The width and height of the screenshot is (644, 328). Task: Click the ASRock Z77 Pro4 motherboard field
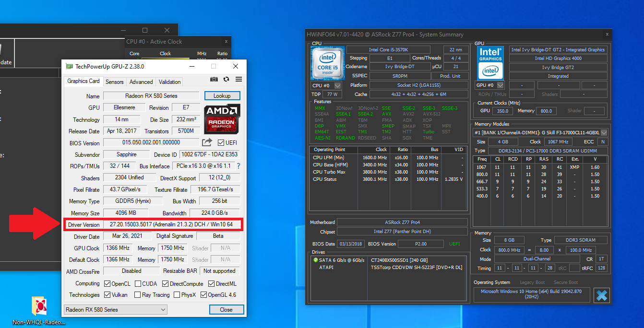[x=402, y=223]
